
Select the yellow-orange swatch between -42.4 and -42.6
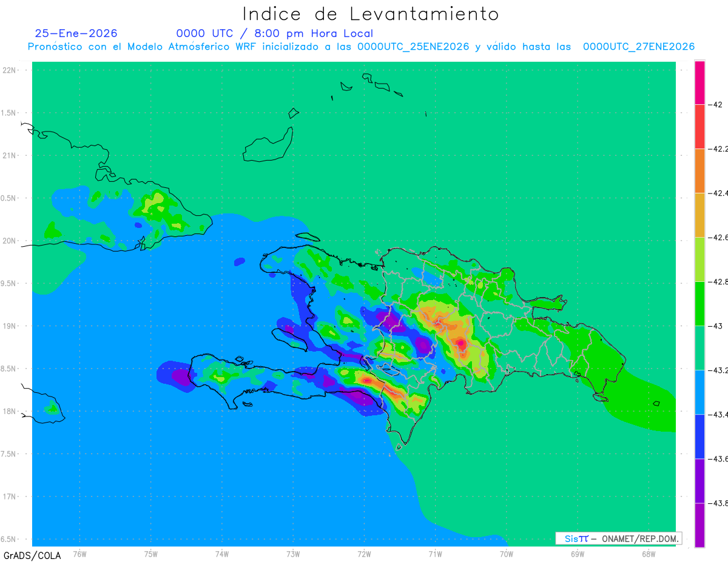(x=699, y=215)
